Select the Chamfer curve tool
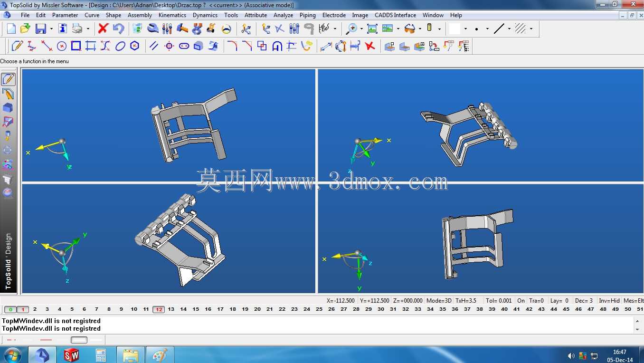The height and width of the screenshot is (363, 644). 247,46
